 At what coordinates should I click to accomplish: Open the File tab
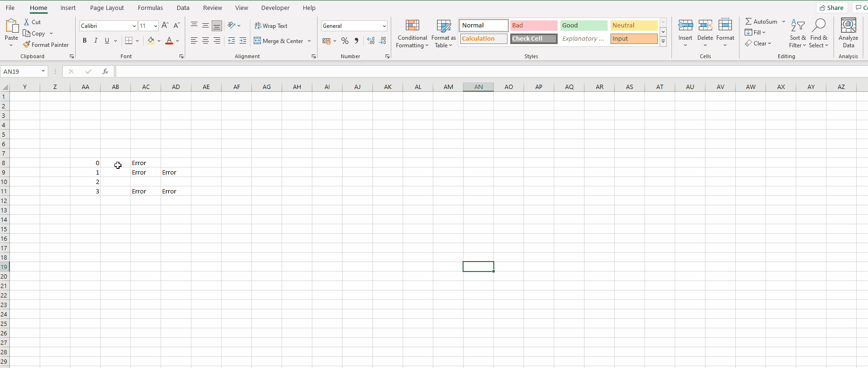tap(10, 8)
